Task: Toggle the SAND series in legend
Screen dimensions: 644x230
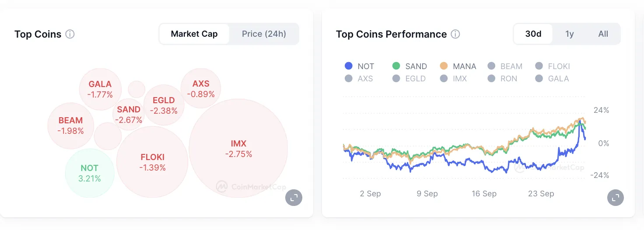Action: click(409, 66)
